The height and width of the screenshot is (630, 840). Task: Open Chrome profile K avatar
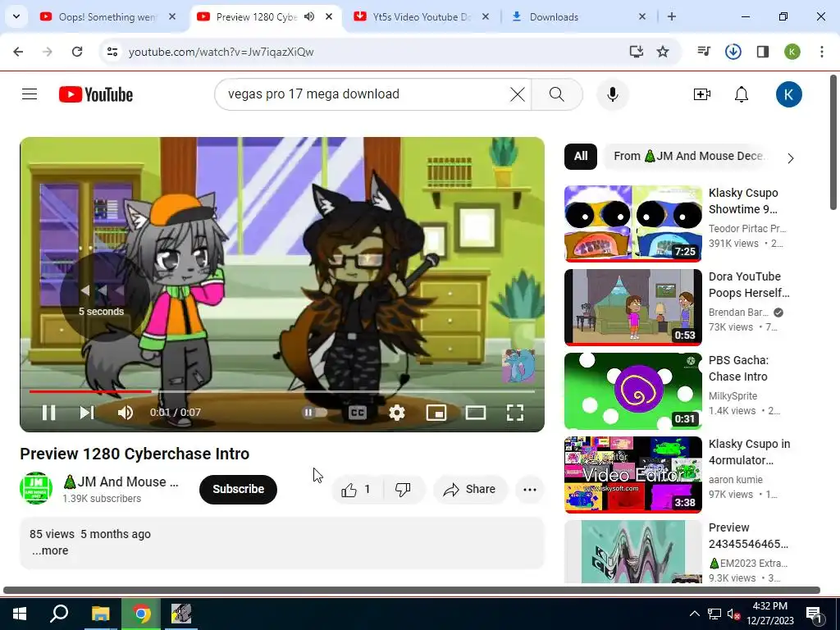(x=792, y=52)
